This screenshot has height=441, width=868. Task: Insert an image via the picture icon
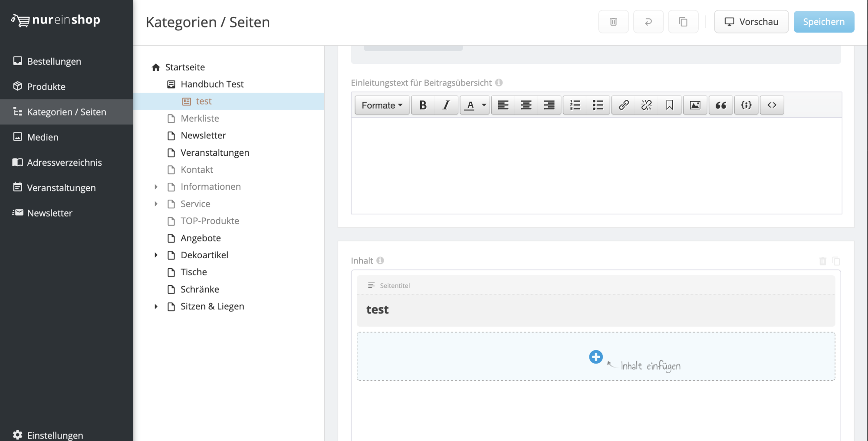click(x=695, y=105)
